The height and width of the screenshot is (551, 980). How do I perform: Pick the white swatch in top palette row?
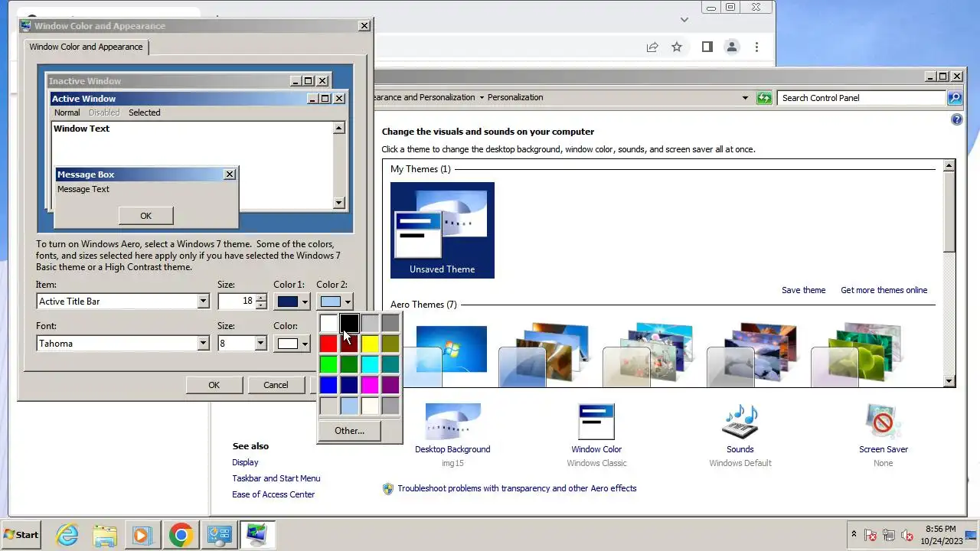click(x=328, y=323)
